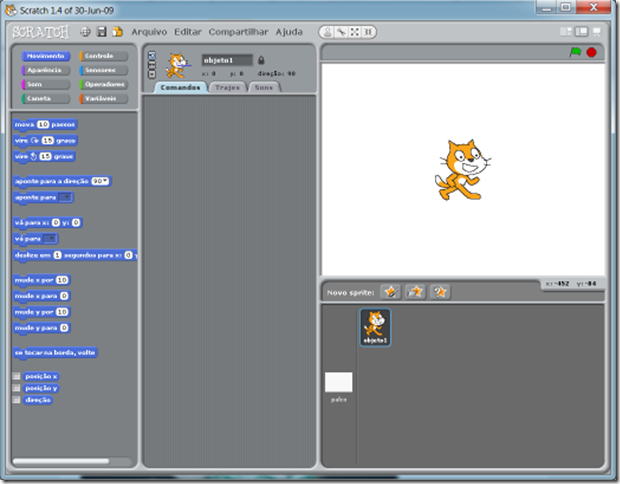Toggle the direção stage monitor checkbox
620x484 pixels.
[16, 400]
